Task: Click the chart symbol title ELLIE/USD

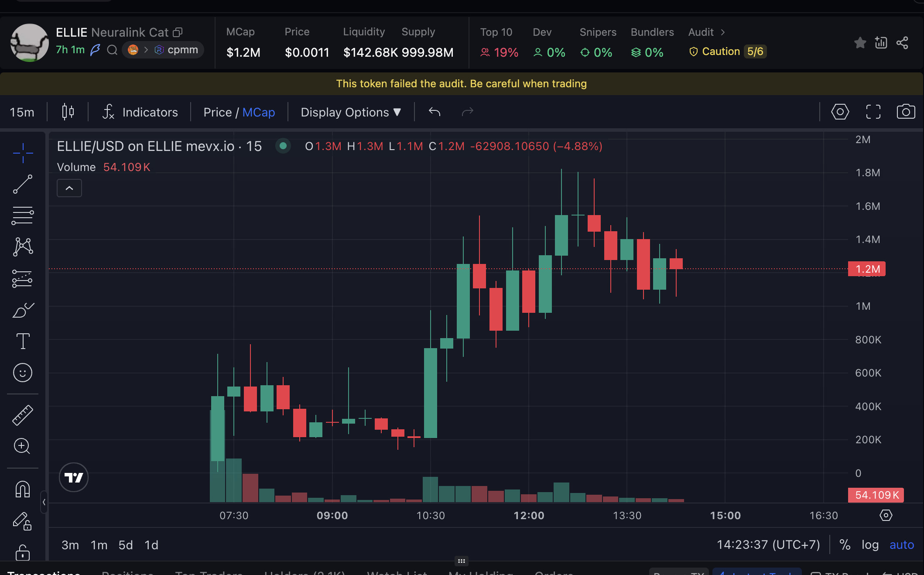Action: (x=159, y=146)
